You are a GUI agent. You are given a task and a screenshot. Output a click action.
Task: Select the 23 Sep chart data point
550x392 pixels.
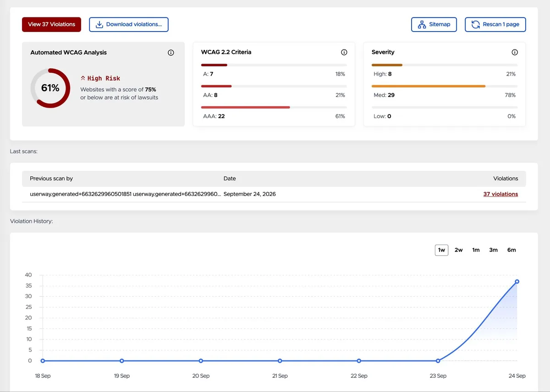pyautogui.click(x=438, y=361)
